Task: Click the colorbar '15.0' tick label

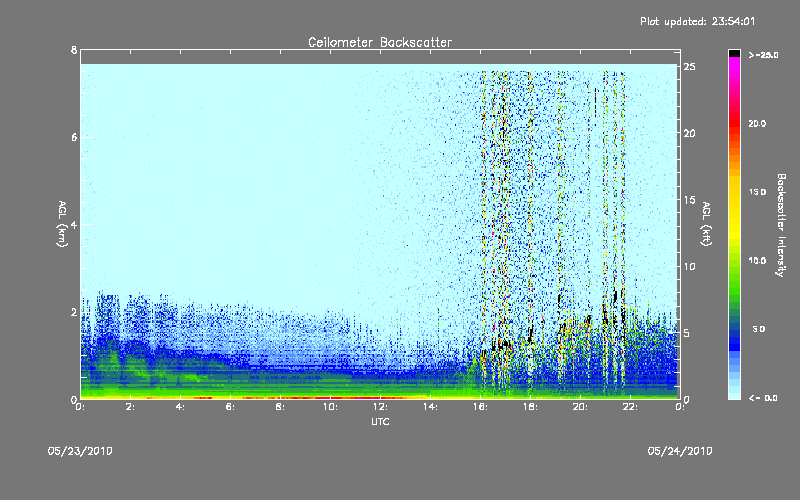Action: [x=757, y=192]
